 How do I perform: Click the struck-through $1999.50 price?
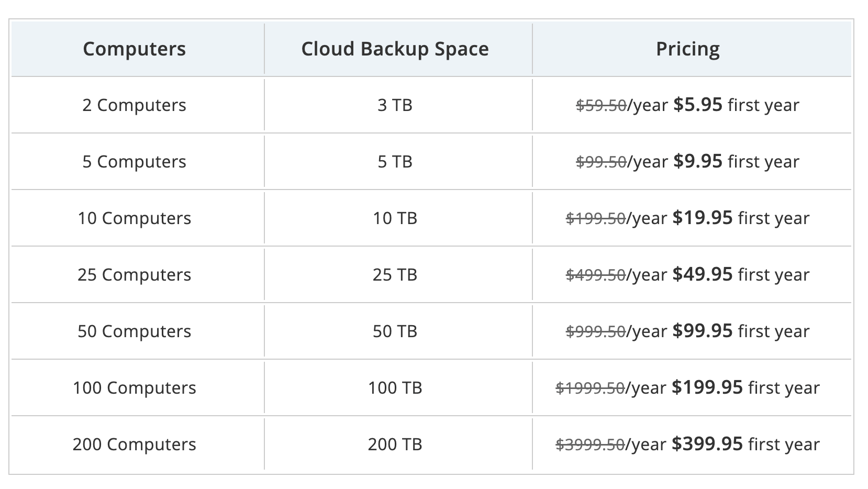[x=590, y=388]
